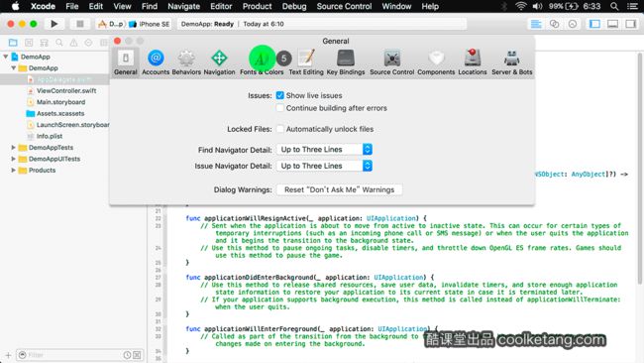Viewport: 644px width, 363px height.
Task: Open the File menu
Action: click(x=72, y=6)
